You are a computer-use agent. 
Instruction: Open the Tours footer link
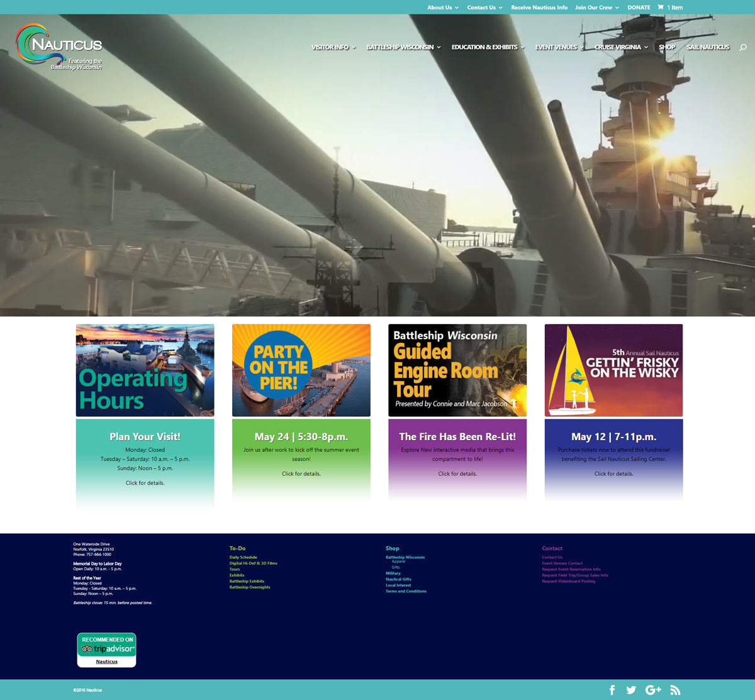tap(235, 569)
